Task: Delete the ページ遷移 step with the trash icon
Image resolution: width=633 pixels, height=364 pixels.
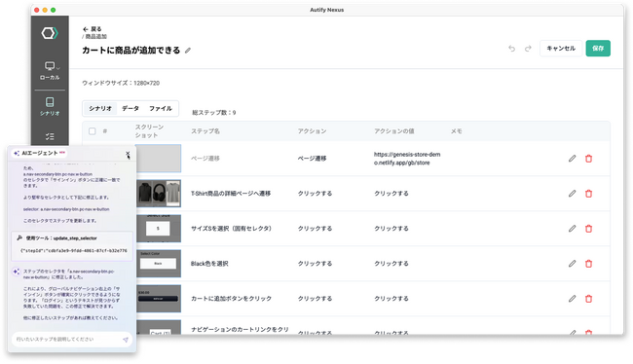Action: tap(588, 159)
